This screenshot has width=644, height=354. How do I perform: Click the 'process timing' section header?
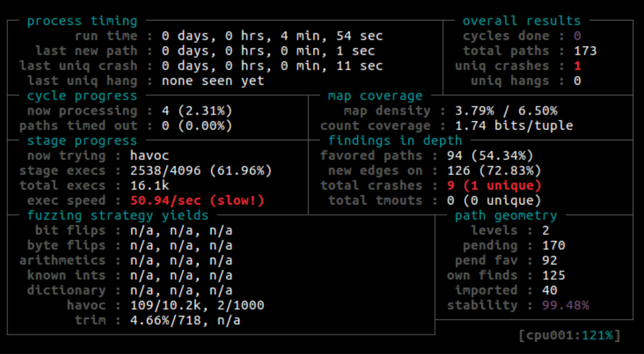(82, 21)
